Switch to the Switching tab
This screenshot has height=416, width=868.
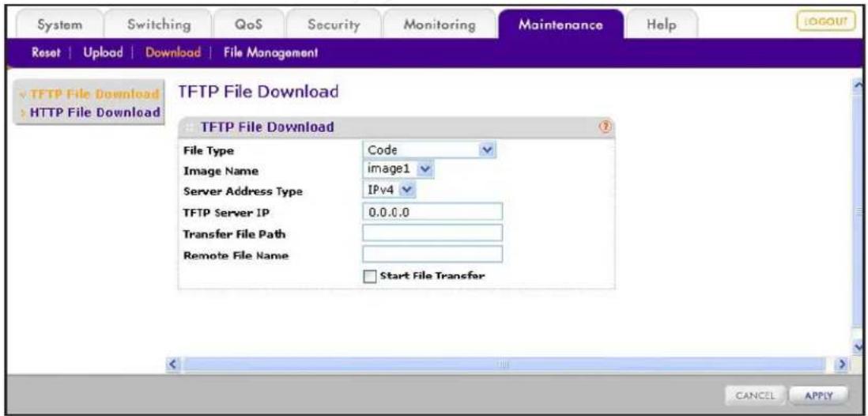tap(160, 25)
